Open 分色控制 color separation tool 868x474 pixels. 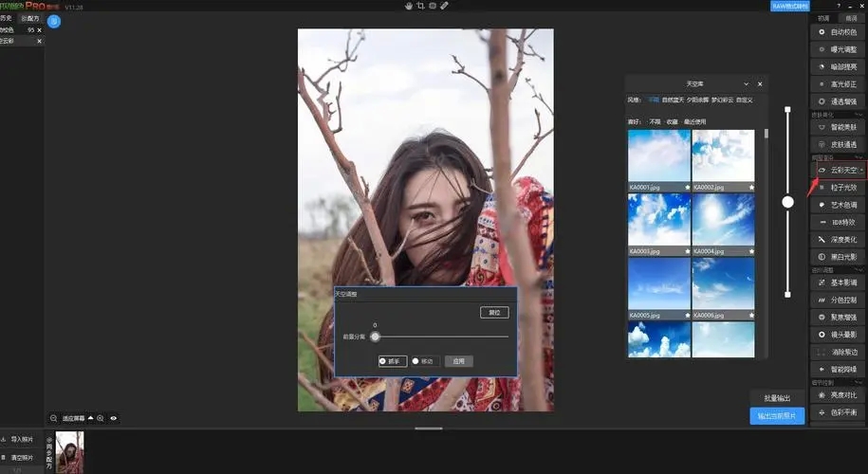click(x=837, y=300)
